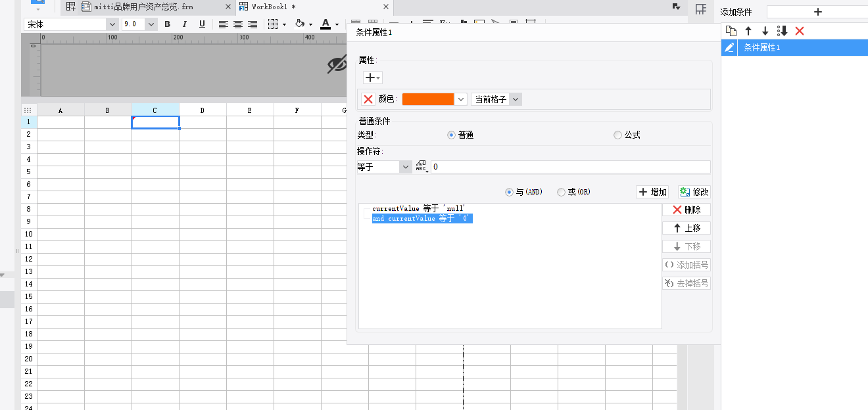This screenshot has width=868, height=410.
Task: Click the 去掉括号 button
Action: [687, 283]
